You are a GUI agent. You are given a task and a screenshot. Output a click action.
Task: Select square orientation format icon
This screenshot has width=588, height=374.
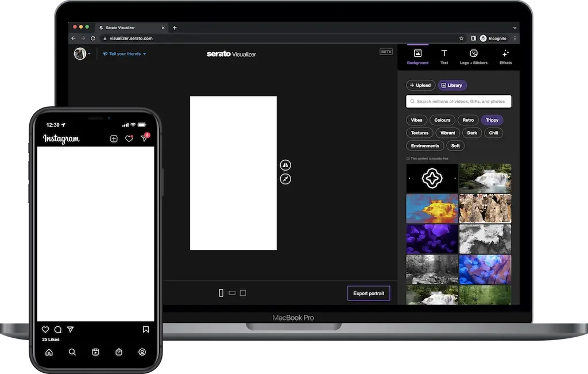click(243, 293)
